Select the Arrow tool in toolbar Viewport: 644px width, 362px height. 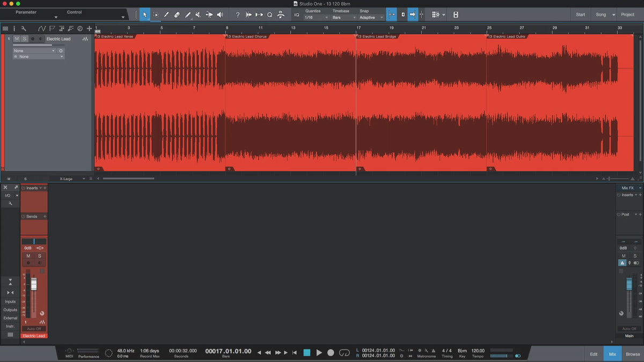coord(145,15)
